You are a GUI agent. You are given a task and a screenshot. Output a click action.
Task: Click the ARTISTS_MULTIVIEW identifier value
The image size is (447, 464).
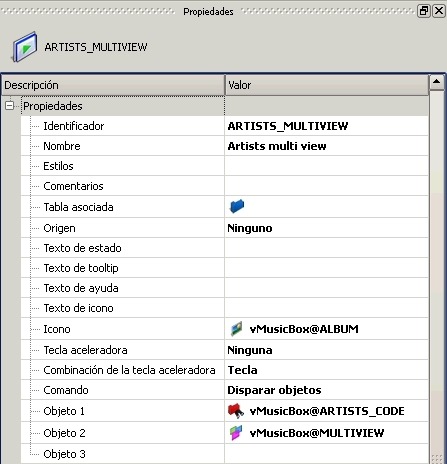click(288, 126)
